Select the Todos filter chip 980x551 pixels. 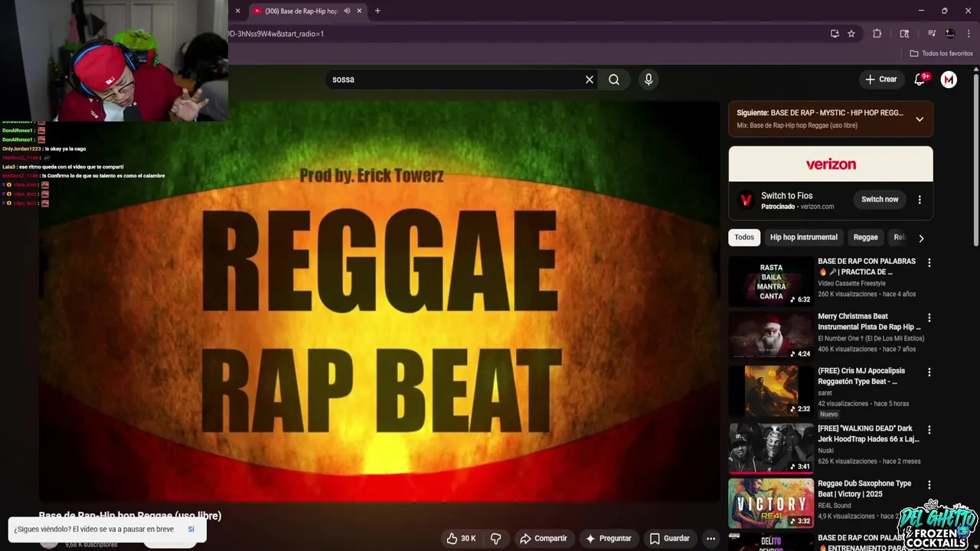coord(744,237)
